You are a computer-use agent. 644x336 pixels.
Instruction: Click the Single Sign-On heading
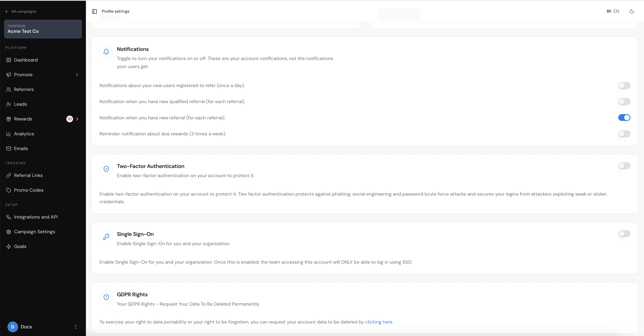click(135, 234)
